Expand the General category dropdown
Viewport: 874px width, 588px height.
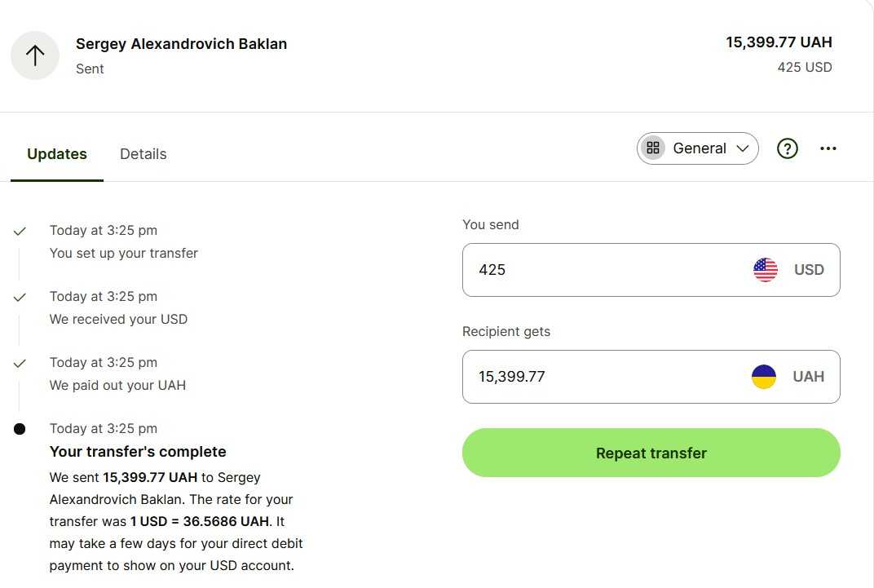(742, 148)
